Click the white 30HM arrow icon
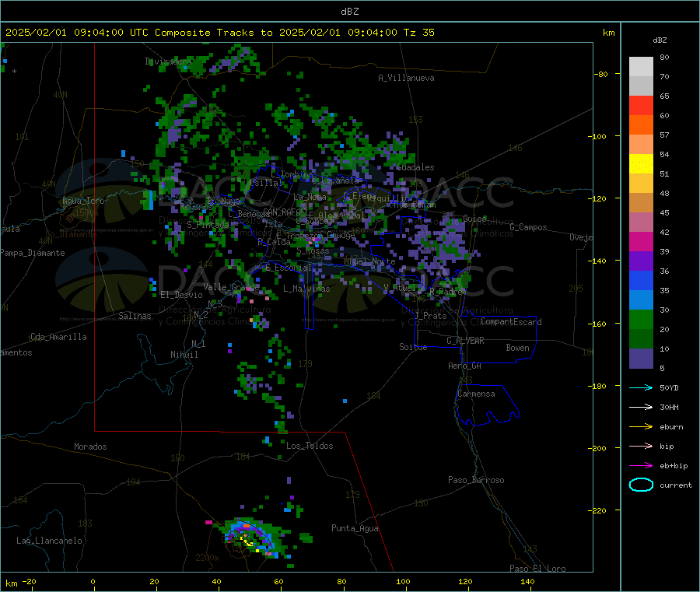The height and width of the screenshot is (592, 700). (641, 407)
